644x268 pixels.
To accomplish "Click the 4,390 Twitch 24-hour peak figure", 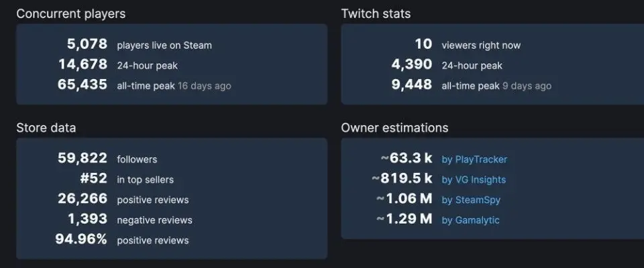I will tap(412, 65).
